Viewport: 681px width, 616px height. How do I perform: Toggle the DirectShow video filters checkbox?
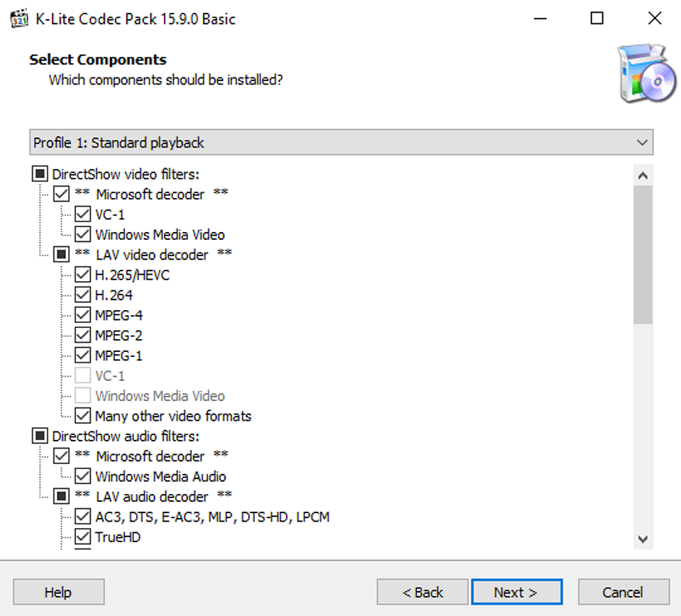40,174
